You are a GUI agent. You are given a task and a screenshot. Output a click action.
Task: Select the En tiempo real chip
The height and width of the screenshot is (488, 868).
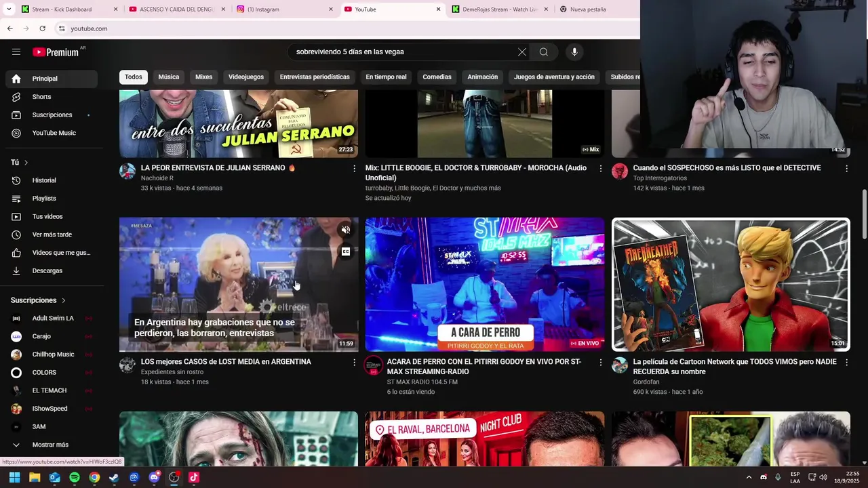pos(386,77)
